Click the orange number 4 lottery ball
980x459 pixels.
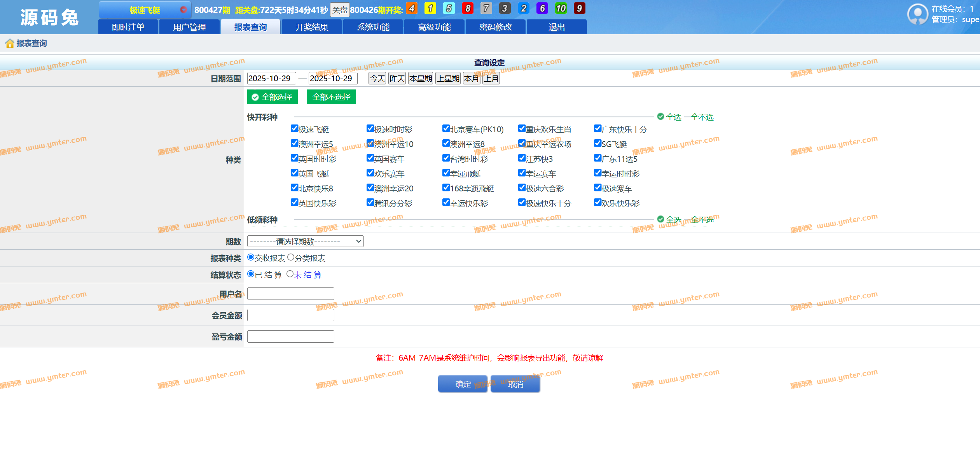(411, 9)
